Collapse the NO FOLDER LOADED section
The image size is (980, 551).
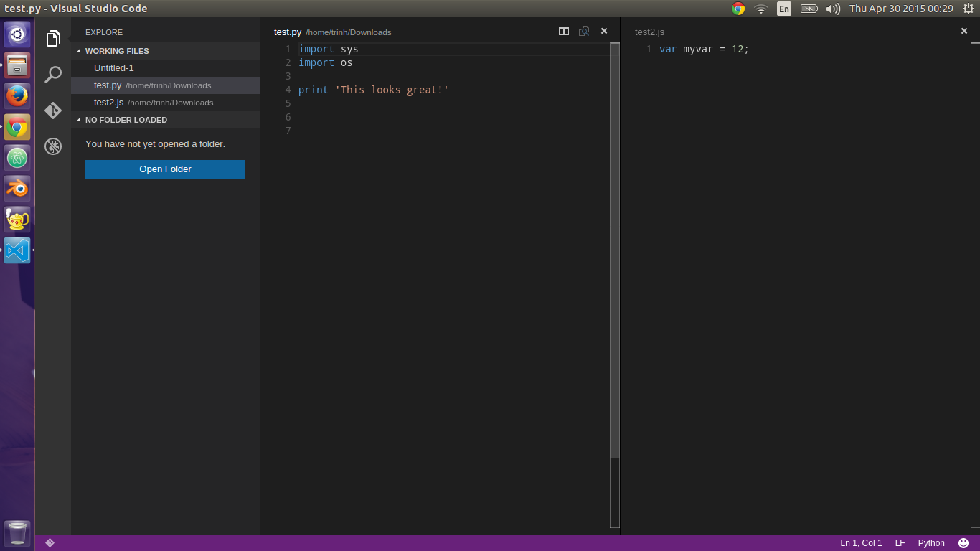click(79, 120)
